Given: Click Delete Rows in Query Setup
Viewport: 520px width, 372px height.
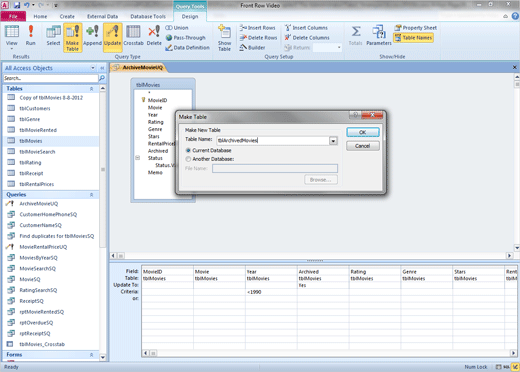Looking at the screenshot, I should point(258,38).
